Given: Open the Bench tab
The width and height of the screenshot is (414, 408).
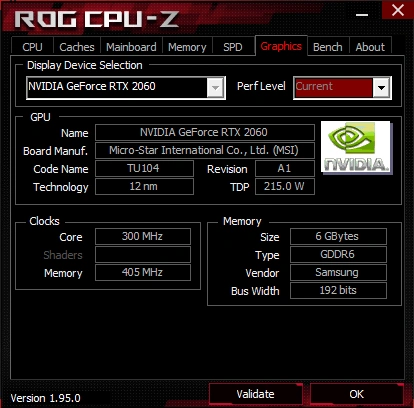Looking at the screenshot, I should click(x=328, y=47).
